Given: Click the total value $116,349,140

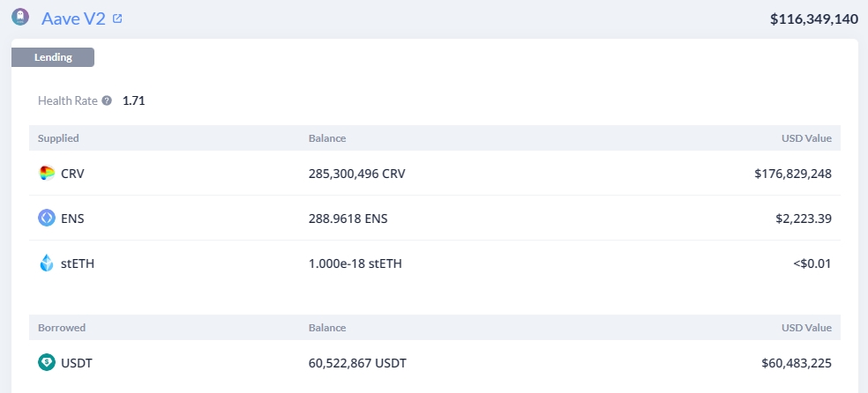Looking at the screenshot, I should click(814, 19).
